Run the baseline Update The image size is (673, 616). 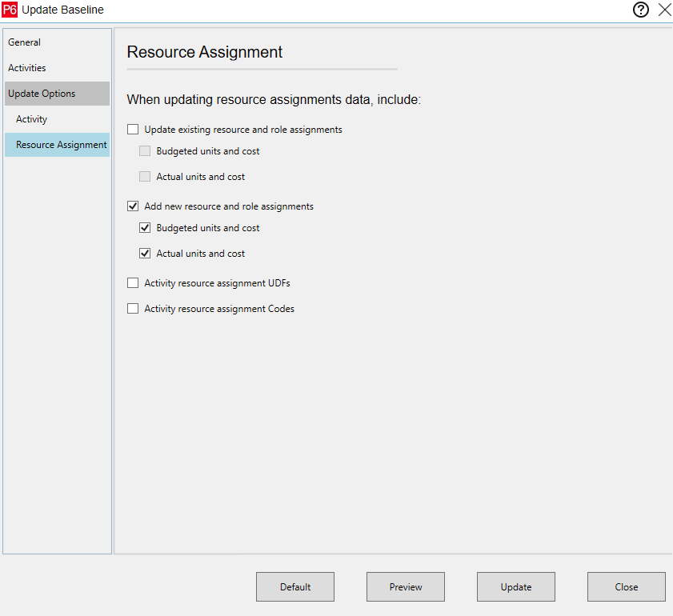[515, 586]
